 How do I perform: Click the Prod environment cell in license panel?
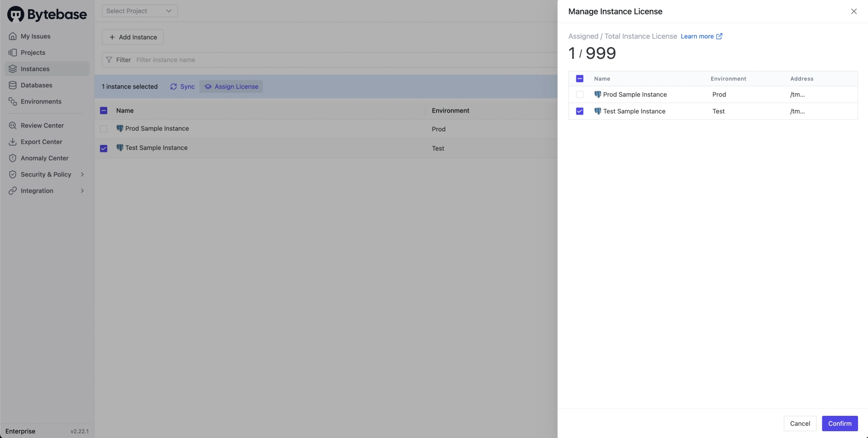pyautogui.click(x=719, y=94)
